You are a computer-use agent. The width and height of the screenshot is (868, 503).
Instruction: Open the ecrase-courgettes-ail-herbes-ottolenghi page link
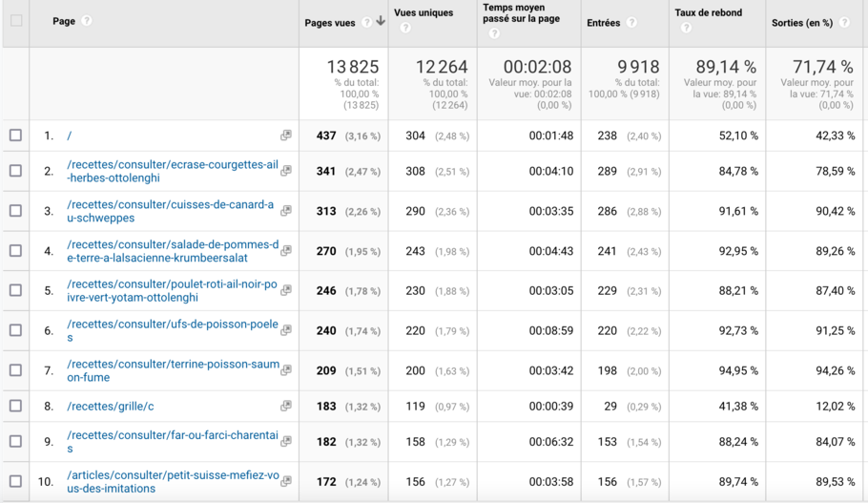click(172, 171)
